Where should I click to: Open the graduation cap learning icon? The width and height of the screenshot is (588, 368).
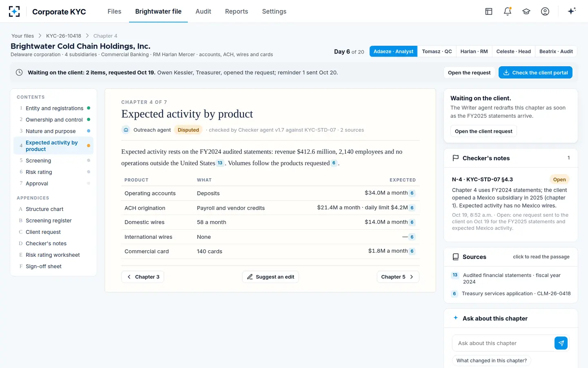[526, 11]
